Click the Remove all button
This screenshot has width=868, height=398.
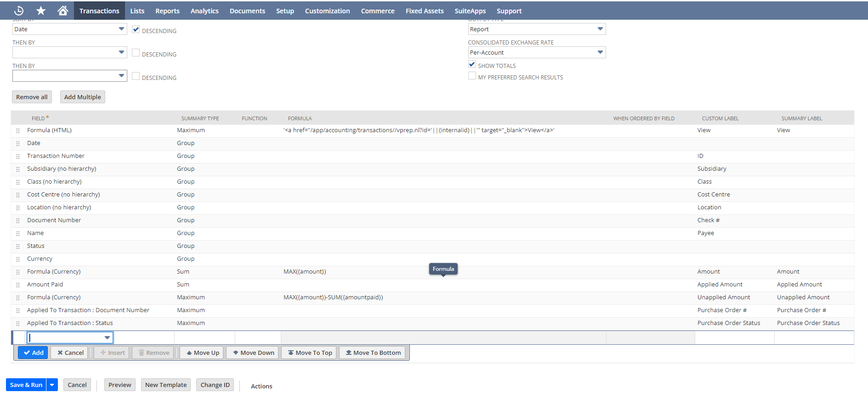[32, 97]
